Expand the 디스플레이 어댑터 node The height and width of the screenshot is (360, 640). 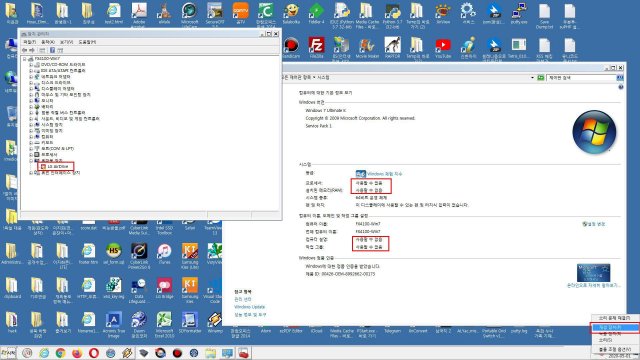31,89
